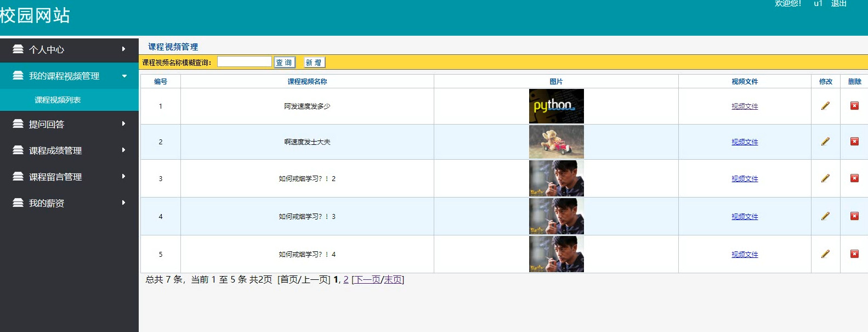Click the 课程视频管理 page heading
This screenshot has height=332, width=868.
pos(173,47)
